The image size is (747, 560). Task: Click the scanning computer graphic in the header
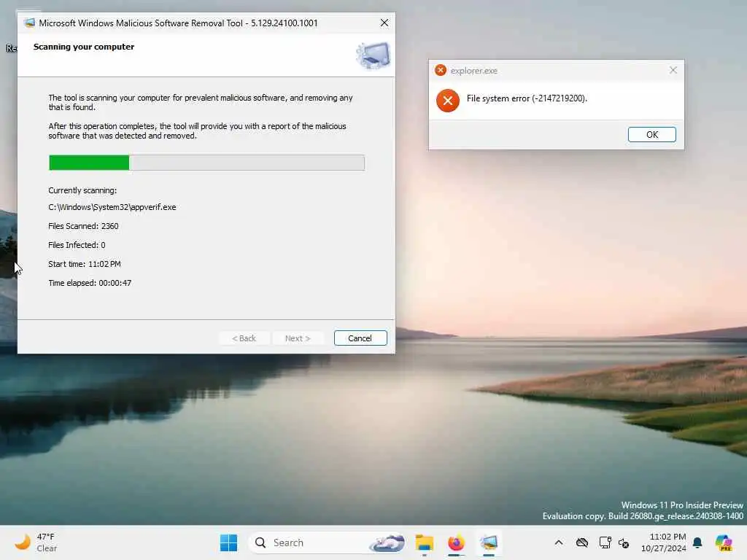[x=373, y=55]
